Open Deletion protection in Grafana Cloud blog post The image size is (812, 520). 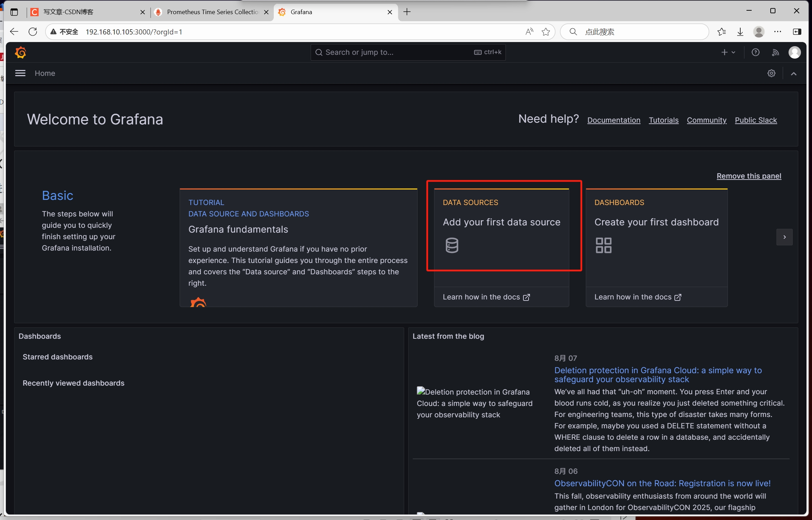tap(658, 375)
